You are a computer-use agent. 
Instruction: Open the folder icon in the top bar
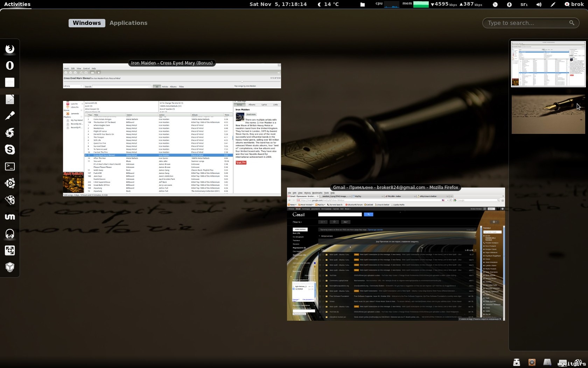coord(363,5)
